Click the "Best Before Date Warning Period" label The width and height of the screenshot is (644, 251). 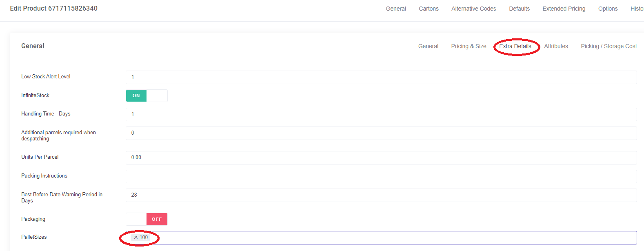point(62,198)
